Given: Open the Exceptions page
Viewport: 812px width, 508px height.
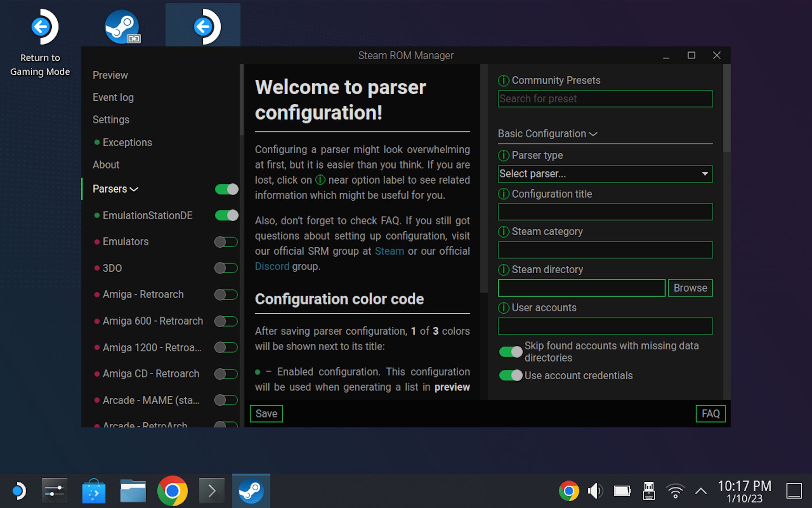Looking at the screenshot, I should pyautogui.click(x=127, y=143).
